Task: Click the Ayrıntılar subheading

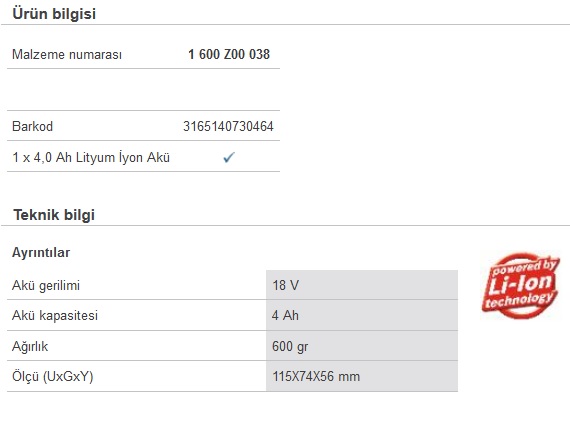Action: point(41,252)
